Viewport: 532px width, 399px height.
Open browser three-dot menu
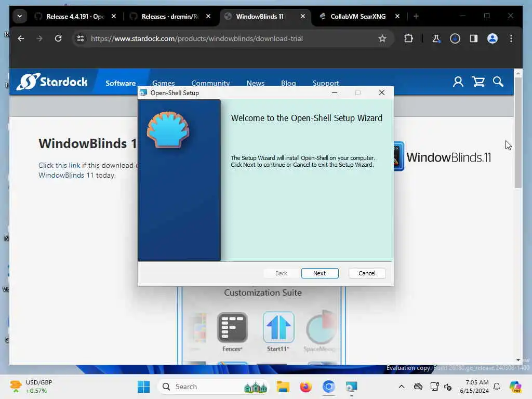[511, 38]
